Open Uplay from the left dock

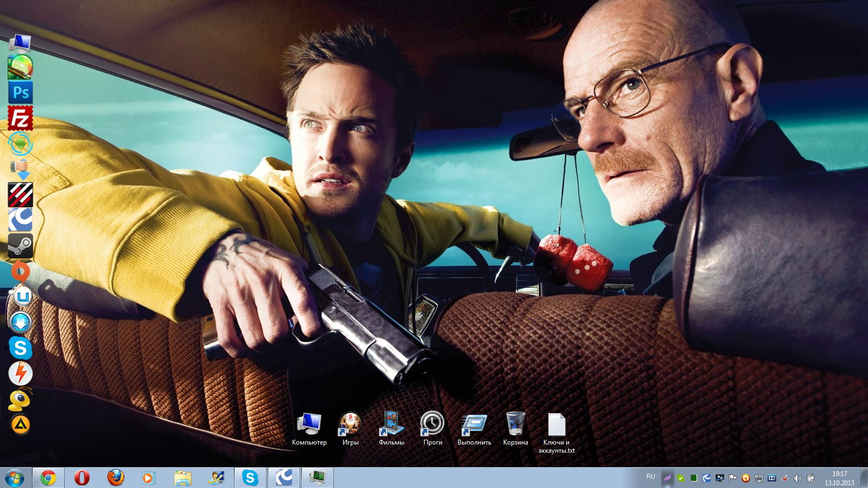pyautogui.click(x=21, y=297)
